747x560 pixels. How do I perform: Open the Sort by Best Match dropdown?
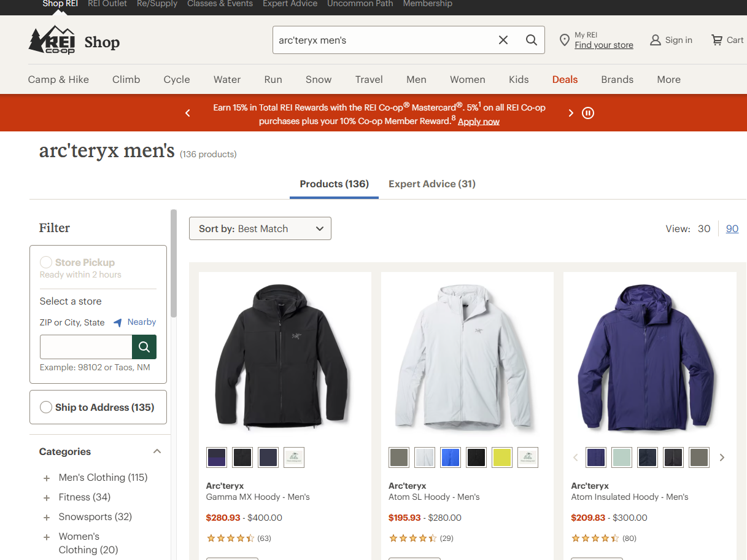click(260, 228)
